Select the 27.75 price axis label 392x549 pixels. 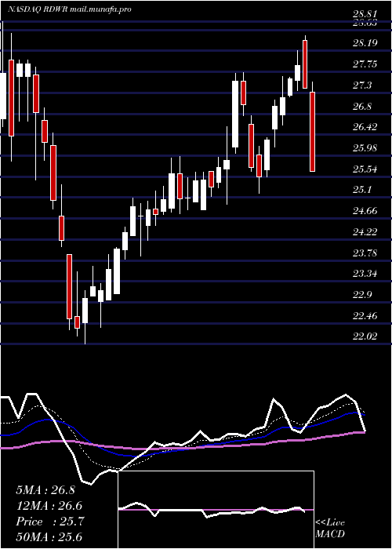click(x=365, y=64)
